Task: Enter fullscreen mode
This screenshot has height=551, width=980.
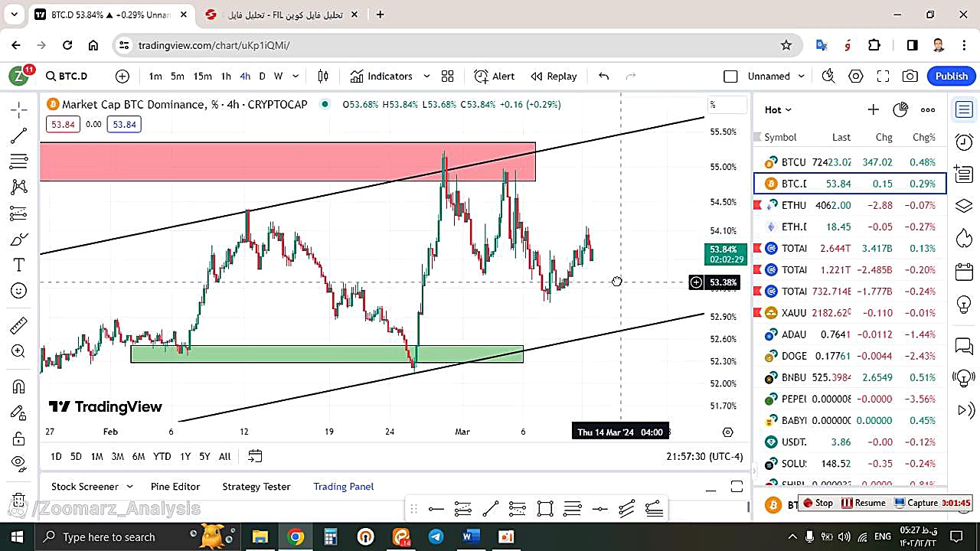Action: pos(883,76)
